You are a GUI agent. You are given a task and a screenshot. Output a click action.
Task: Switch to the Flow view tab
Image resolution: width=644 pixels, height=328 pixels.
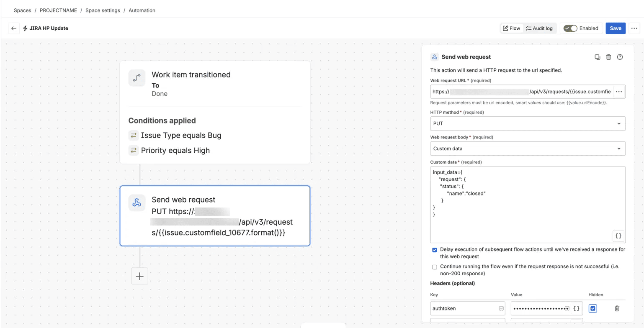(511, 28)
